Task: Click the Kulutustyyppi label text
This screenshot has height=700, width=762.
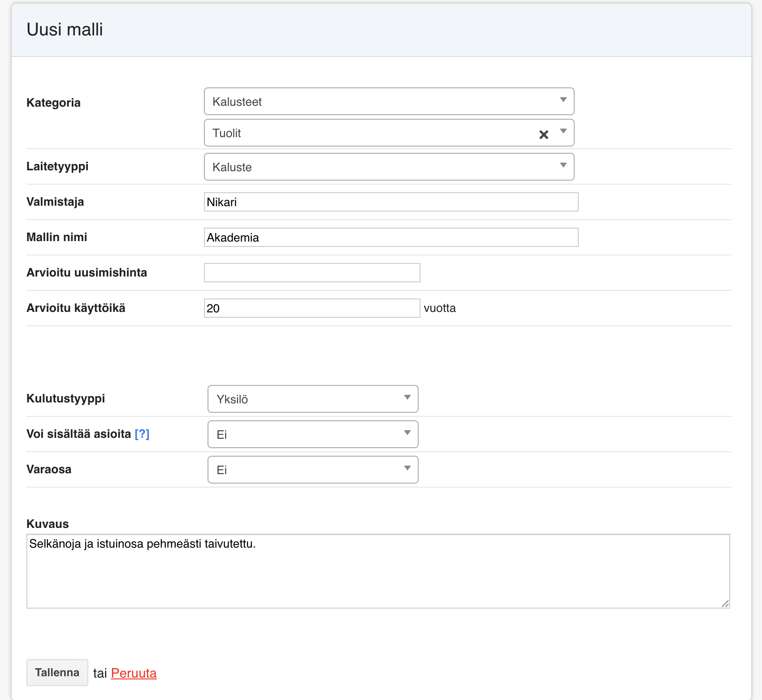Action: pyautogui.click(x=65, y=398)
